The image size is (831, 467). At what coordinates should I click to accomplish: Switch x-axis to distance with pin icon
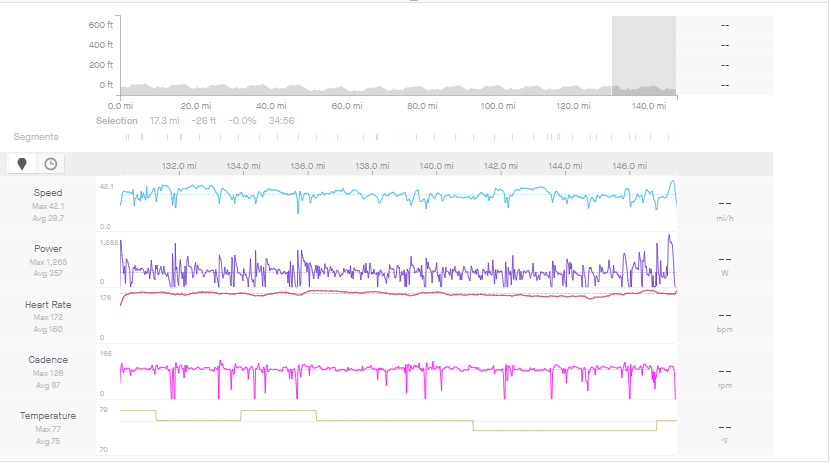pos(22,164)
